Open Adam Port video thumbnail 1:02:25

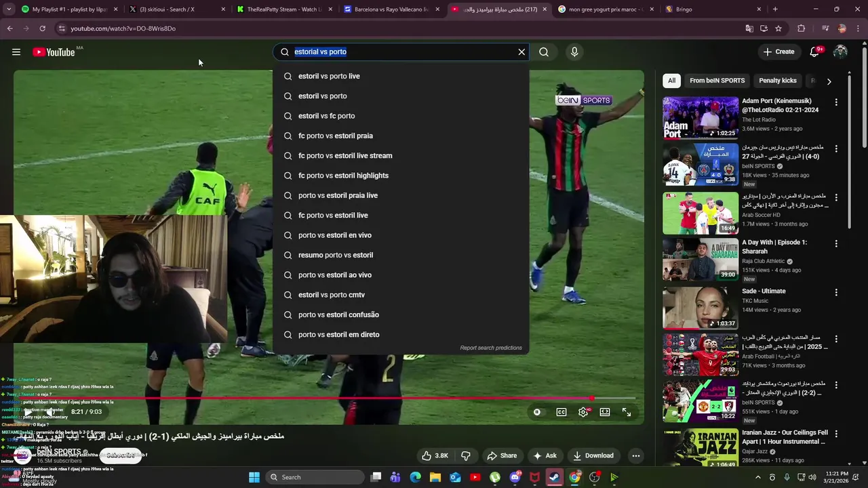click(701, 118)
